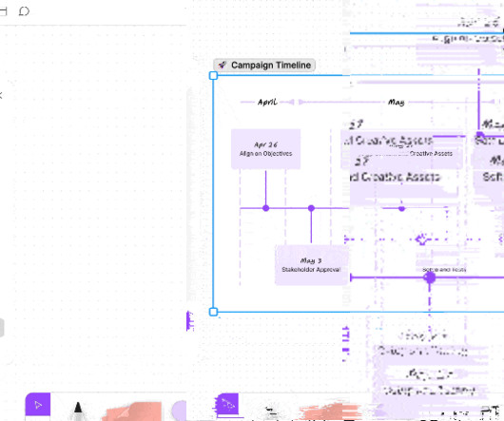Select the Move cursor tool
Viewport: 504px width, 421px height.
click(x=38, y=405)
